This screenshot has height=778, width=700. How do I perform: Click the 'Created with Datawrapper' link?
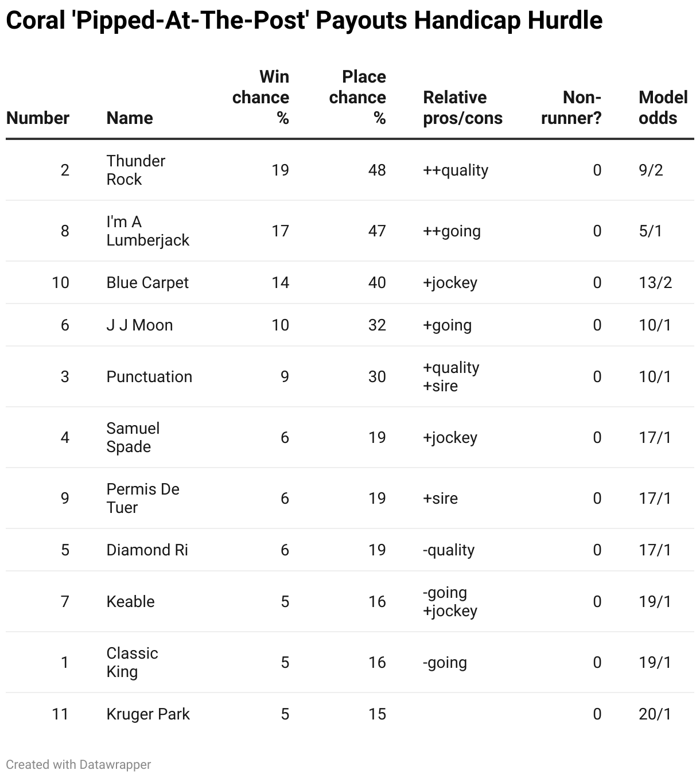coord(79,764)
